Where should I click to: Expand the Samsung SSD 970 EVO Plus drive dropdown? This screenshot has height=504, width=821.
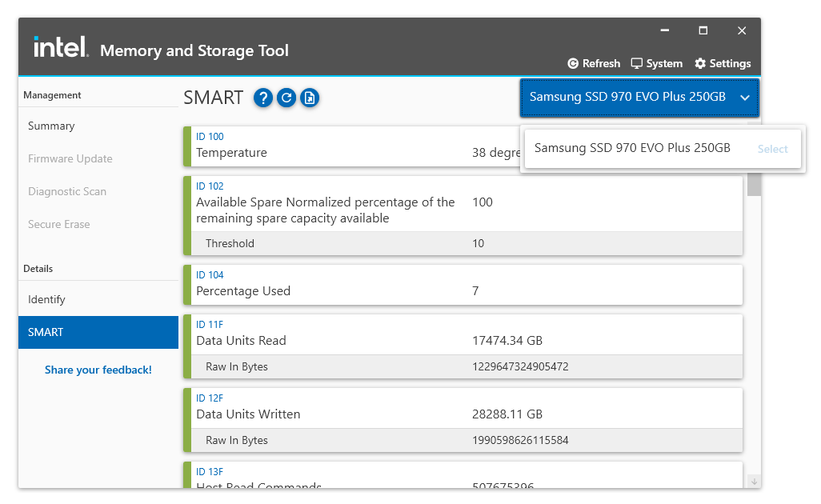tap(639, 98)
